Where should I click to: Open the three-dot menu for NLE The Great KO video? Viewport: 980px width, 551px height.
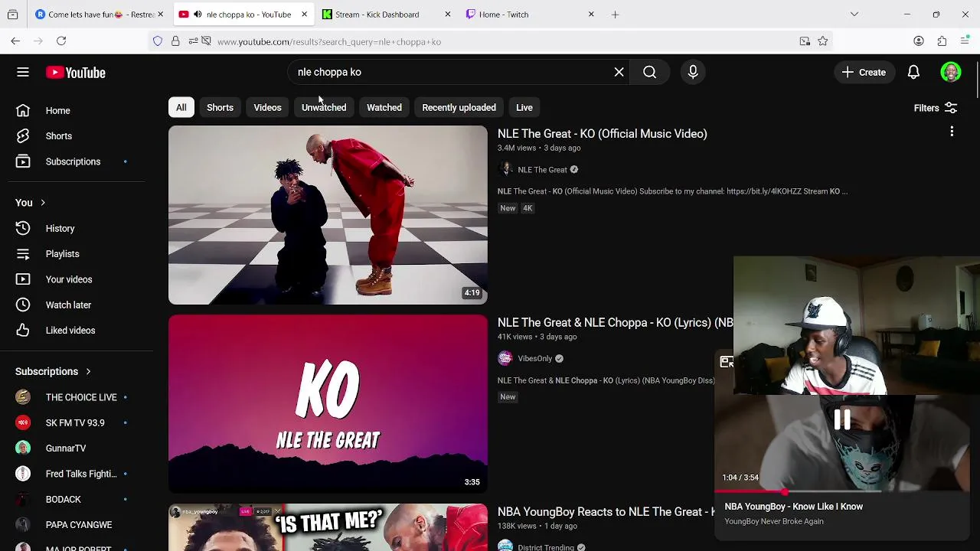point(952,132)
